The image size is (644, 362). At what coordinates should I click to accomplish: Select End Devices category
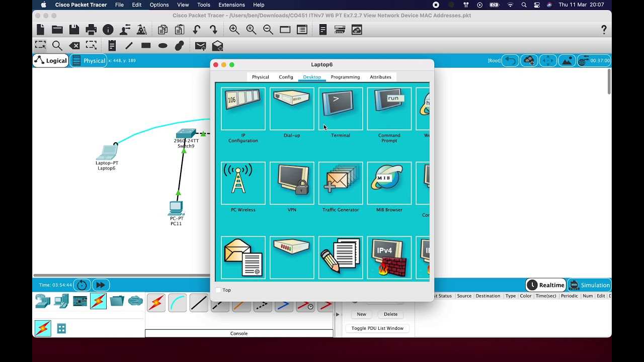[x=61, y=301]
